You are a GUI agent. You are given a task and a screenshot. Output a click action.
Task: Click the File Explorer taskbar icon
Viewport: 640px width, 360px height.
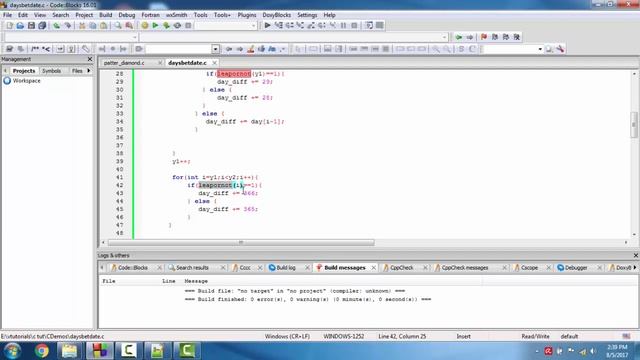tap(69, 351)
